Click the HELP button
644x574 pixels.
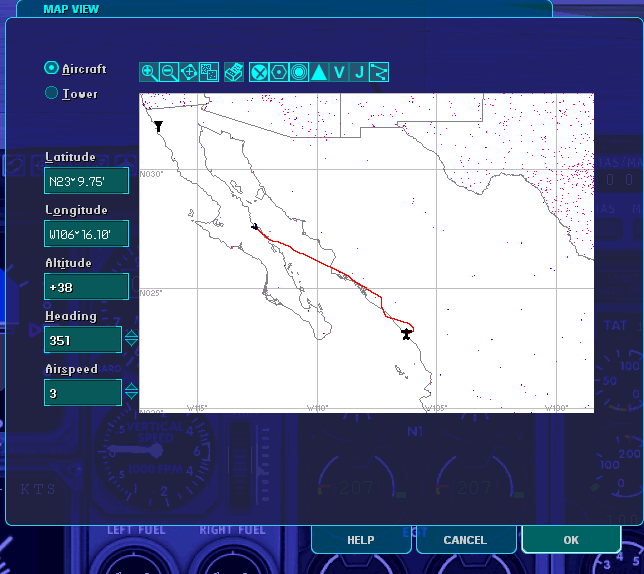pyautogui.click(x=361, y=540)
